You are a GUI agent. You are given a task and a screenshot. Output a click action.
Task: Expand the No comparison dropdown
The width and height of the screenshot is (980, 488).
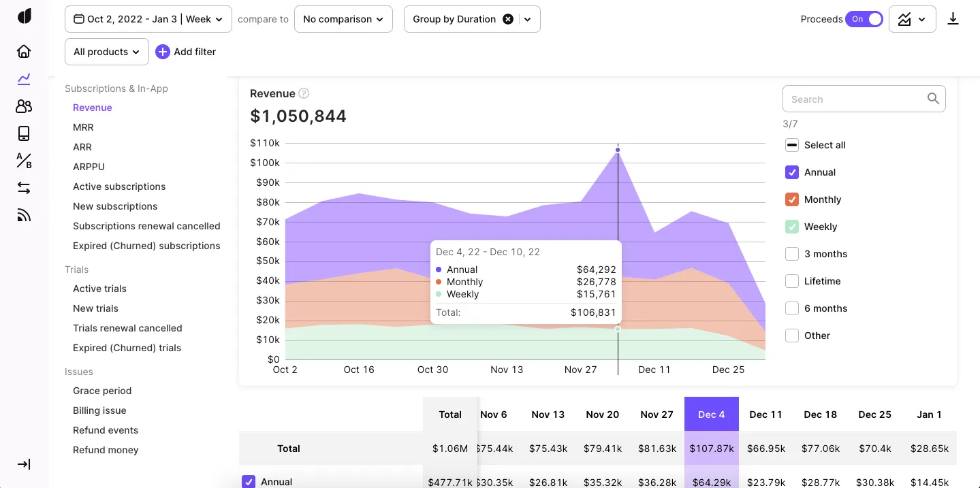point(343,19)
